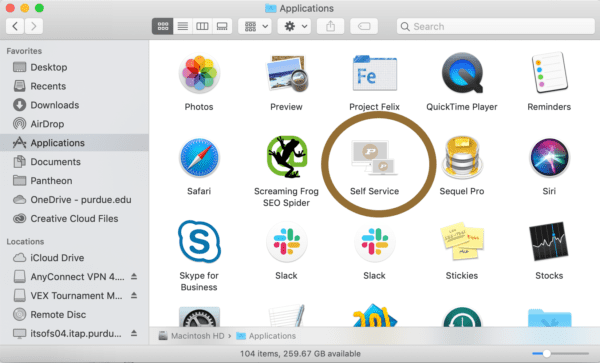
Task: Select the Stocks app icon
Action: [549, 242]
